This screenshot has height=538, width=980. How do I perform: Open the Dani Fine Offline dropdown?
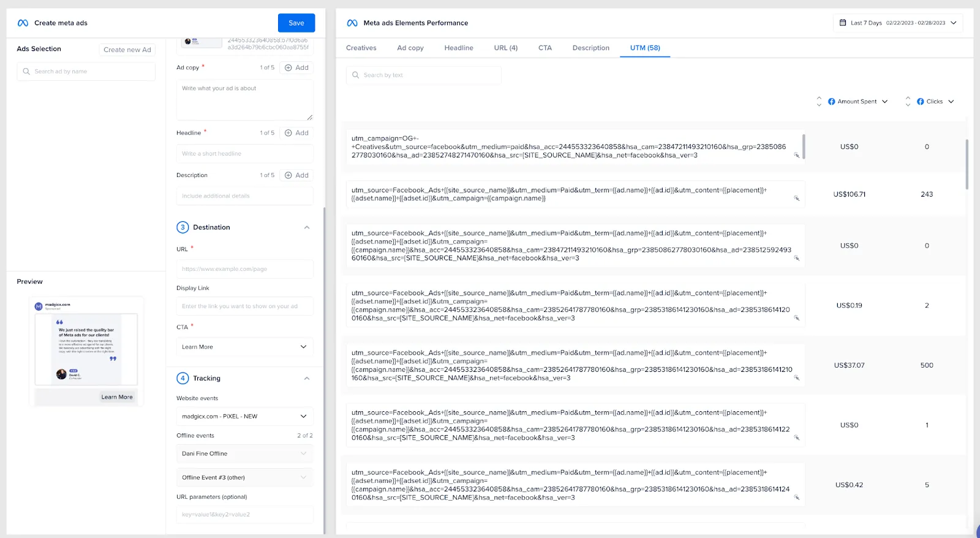pos(245,454)
